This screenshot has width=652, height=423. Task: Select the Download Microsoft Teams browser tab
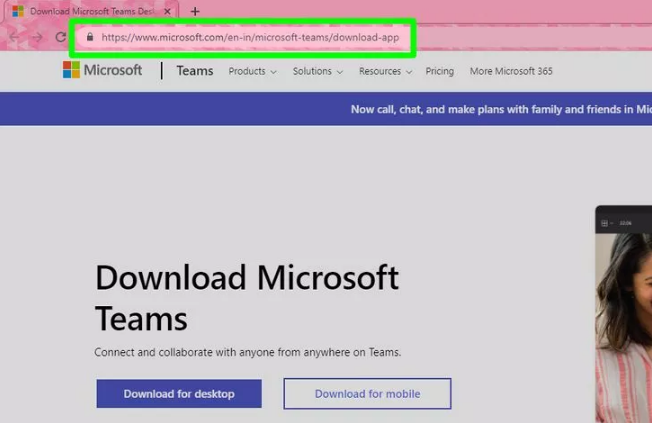pos(91,11)
